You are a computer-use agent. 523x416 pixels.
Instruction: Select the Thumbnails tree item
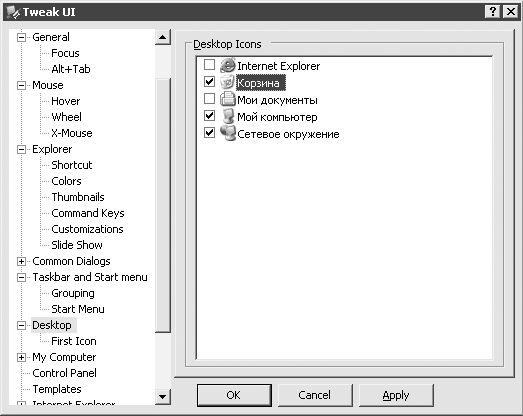tap(78, 197)
